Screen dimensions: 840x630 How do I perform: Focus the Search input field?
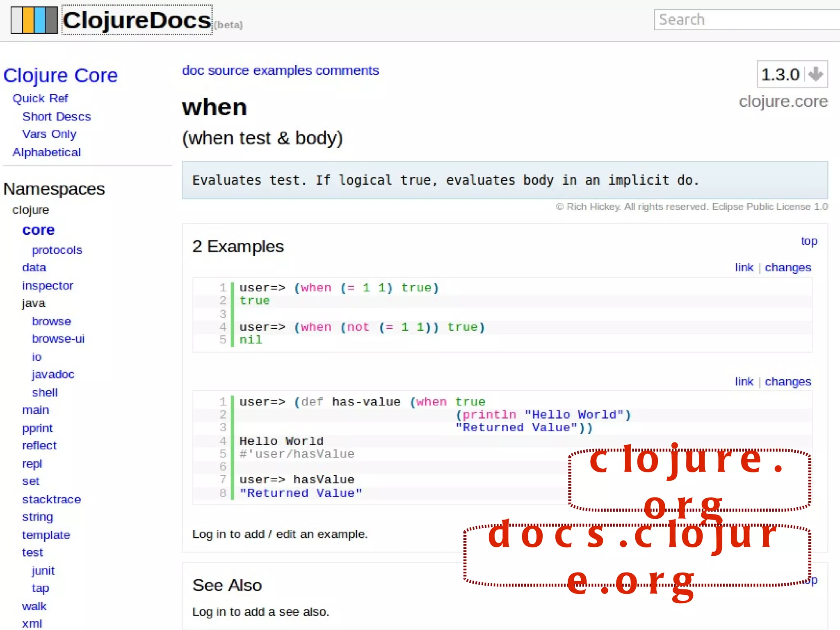(x=746, y=20)
